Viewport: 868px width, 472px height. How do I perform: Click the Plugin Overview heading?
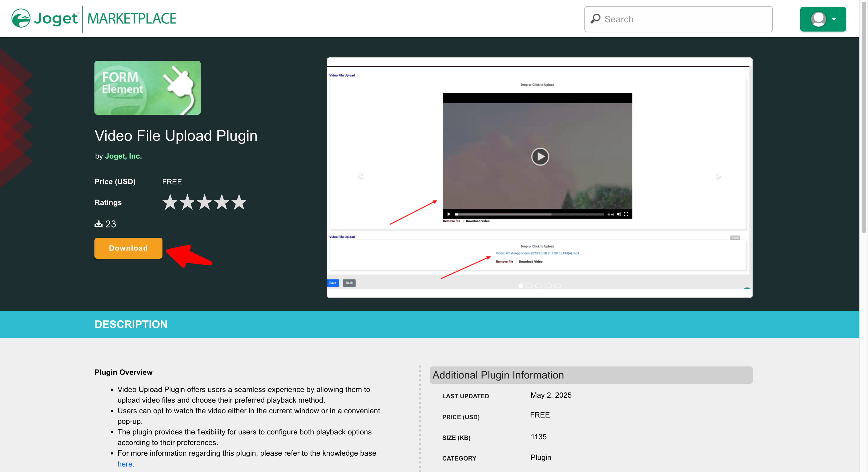(x=123, y=372)
